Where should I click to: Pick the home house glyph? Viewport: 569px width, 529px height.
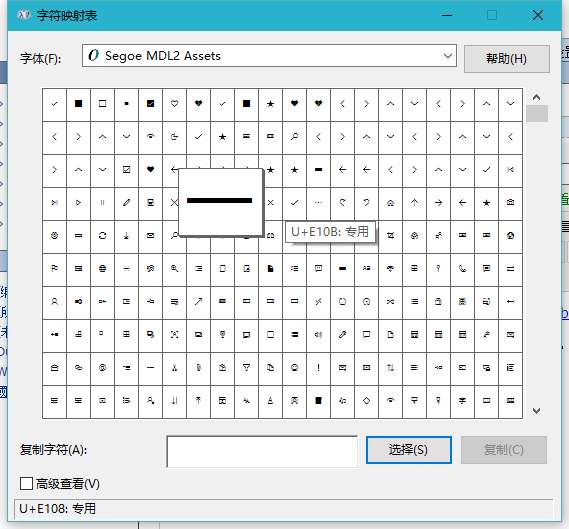390,202
